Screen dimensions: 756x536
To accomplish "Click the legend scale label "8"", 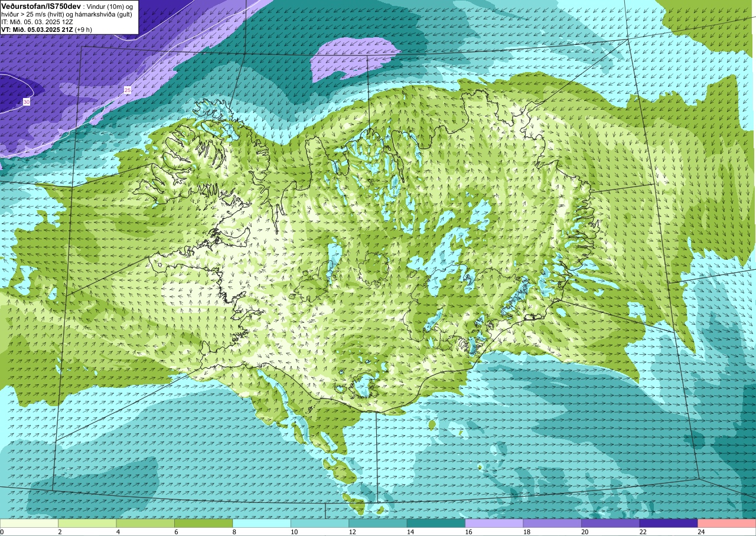I will click(234, 532).
